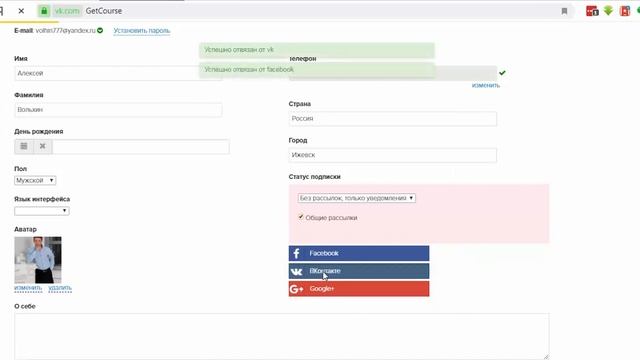640x360 pixels.
Task: Click the Установить пароль link
Action: click(x=142, y=31)
